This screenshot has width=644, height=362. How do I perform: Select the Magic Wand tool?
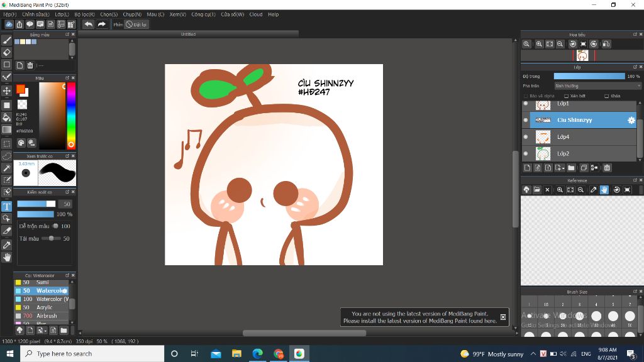pos(6,168)
